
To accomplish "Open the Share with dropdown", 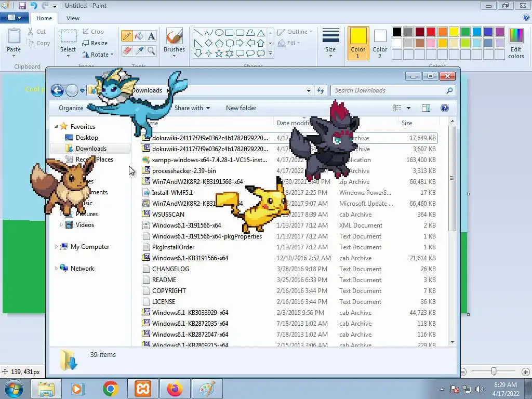I will [192, 108].
